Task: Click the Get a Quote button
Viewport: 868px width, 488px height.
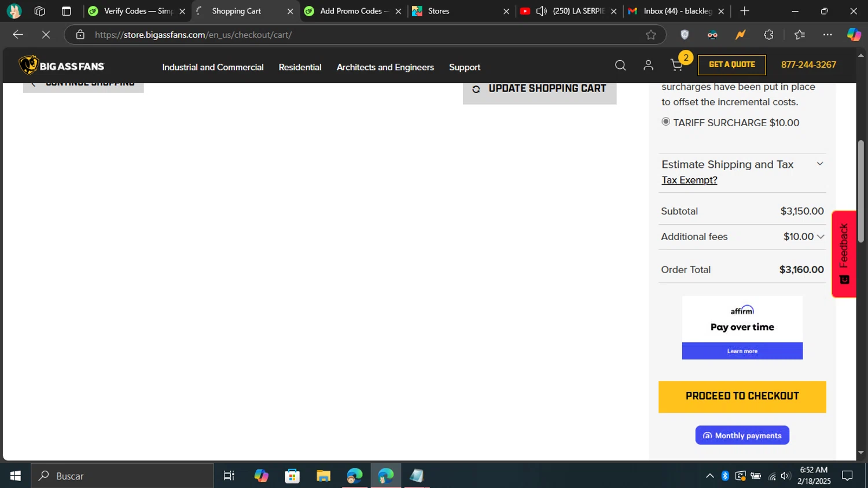Action: click(732, 65)
